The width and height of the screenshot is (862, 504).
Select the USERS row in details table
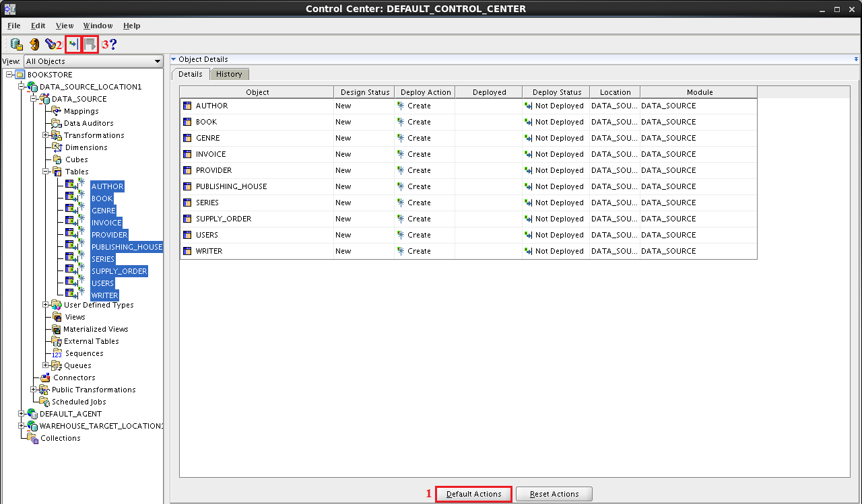[x=468, y=235]
